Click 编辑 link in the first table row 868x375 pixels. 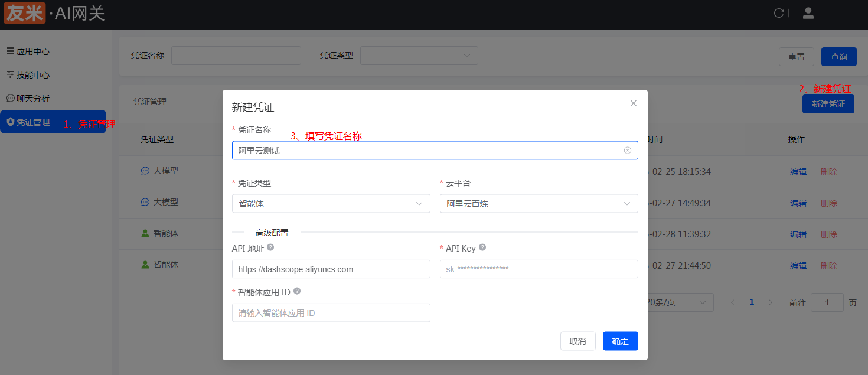pyautogui.click(x=798, y=172)
